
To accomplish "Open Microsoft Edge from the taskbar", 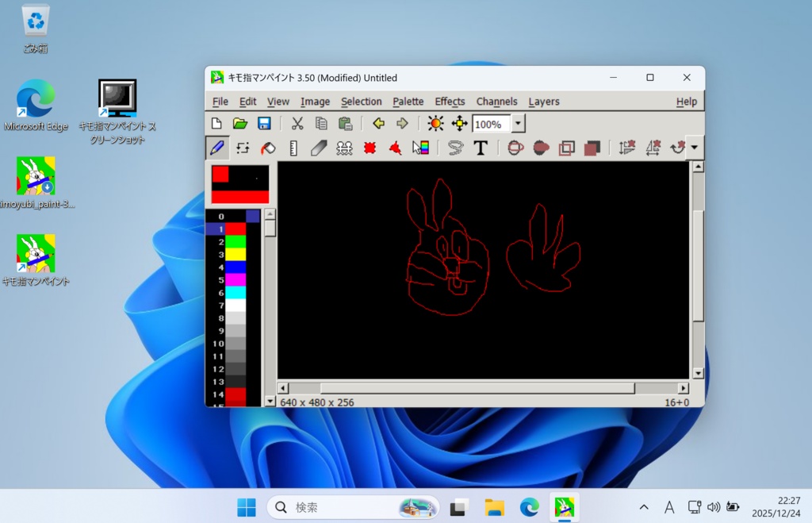I will 529,507.
